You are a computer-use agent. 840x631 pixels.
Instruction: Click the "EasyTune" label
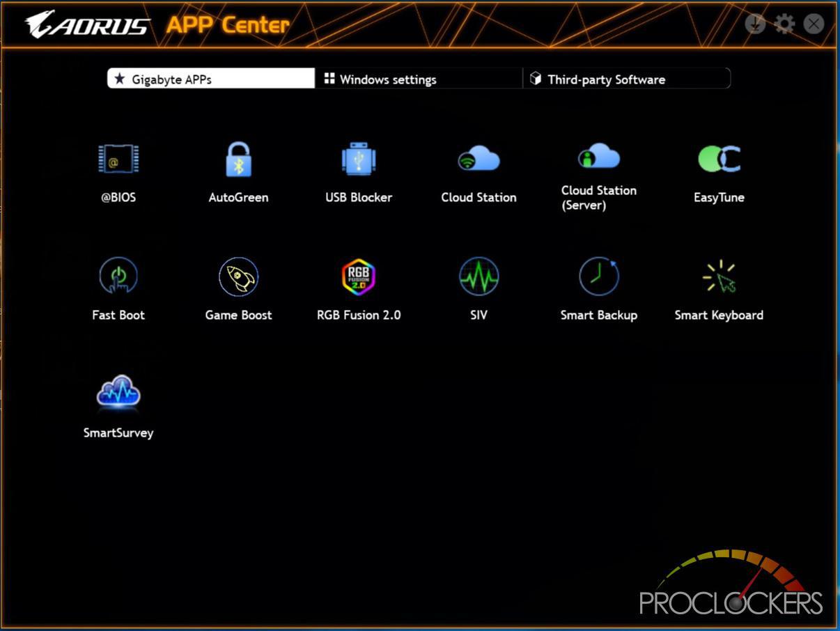point(720,198)
